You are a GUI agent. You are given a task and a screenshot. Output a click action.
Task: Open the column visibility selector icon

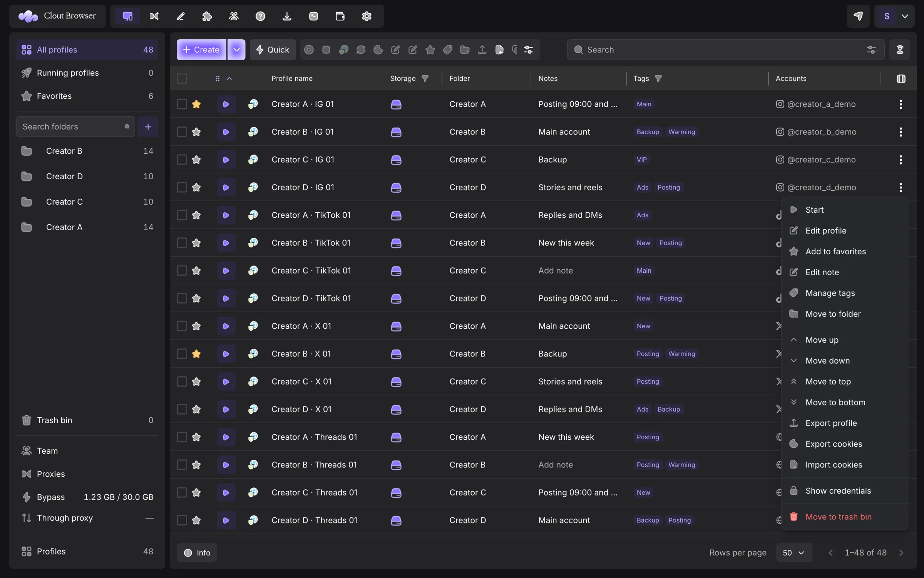click(x=901, y=79)
